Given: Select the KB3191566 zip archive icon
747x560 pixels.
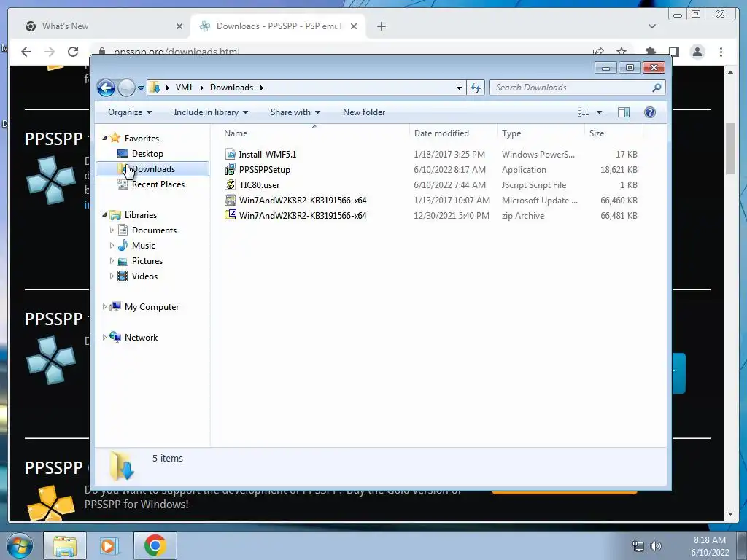Looking at the screenshot, I should [231, 215].
